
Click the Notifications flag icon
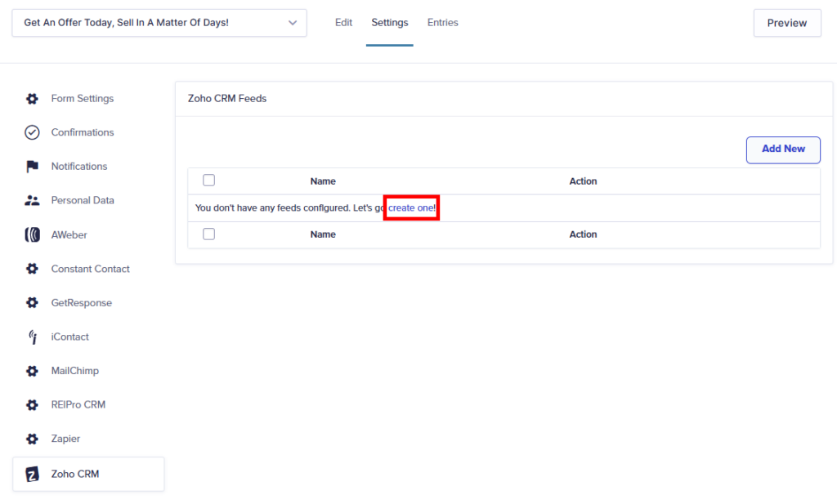[32, 167]
